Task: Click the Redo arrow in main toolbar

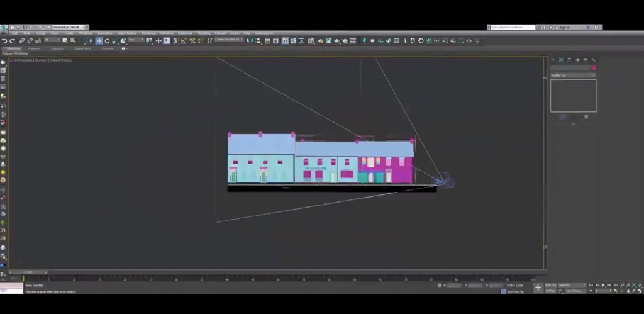Action: click(x=12, y=41)
